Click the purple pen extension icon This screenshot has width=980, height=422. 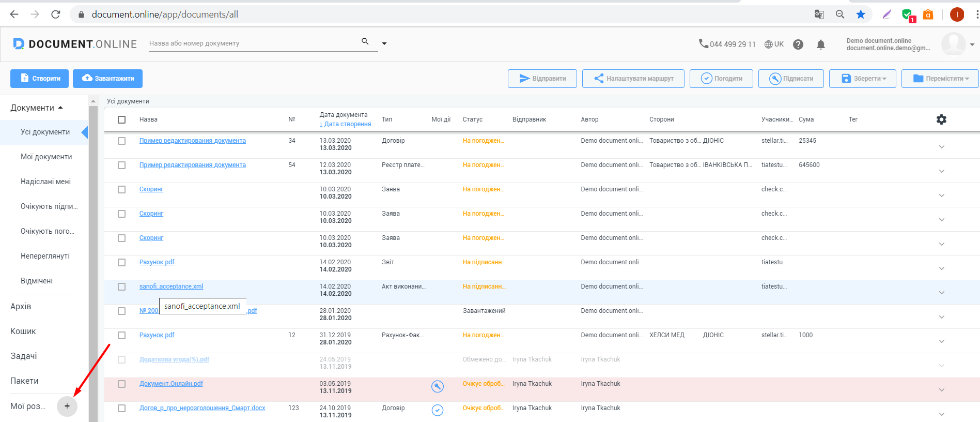pyautogui.click(x=887, y=14)
